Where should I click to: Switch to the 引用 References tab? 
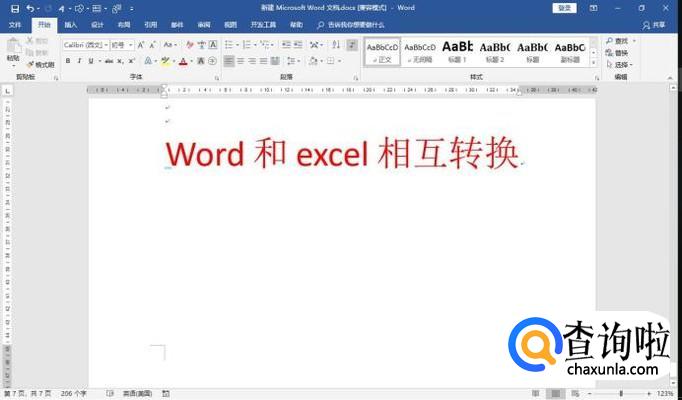click(x=150, y=25)
